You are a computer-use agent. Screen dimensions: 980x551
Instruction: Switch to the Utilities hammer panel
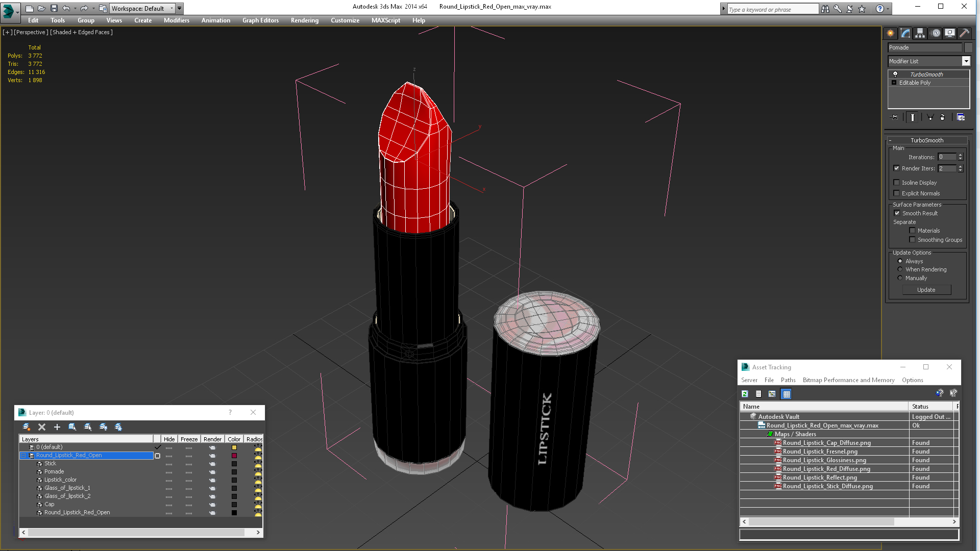click(x=964, y=33)
